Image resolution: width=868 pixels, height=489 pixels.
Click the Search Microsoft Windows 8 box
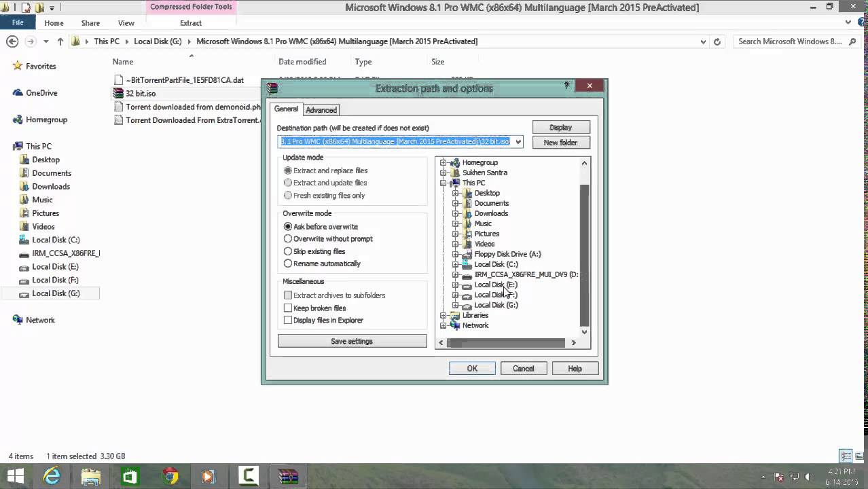click(797, 41)
